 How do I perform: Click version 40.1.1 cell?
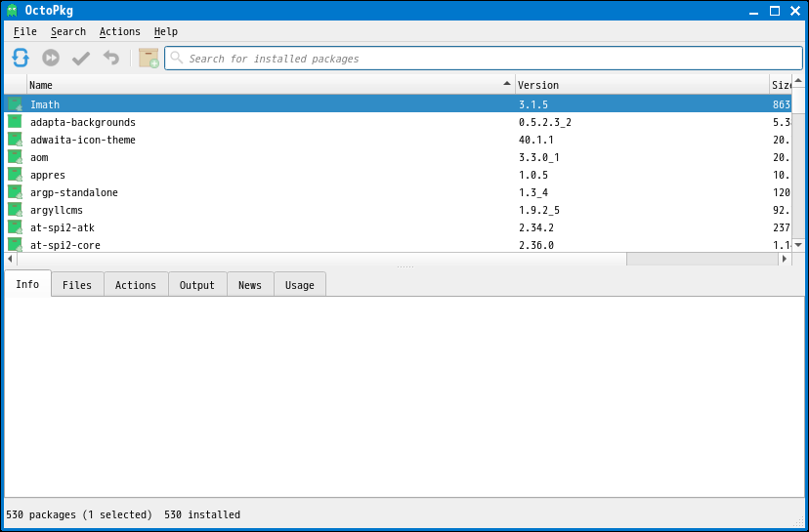(536, 140)
